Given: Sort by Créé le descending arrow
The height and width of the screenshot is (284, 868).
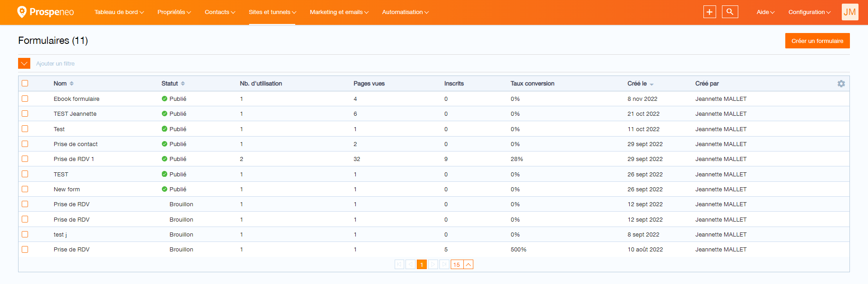Looking at the screenshot, I should pyautogui.click(x=651, y=84).
